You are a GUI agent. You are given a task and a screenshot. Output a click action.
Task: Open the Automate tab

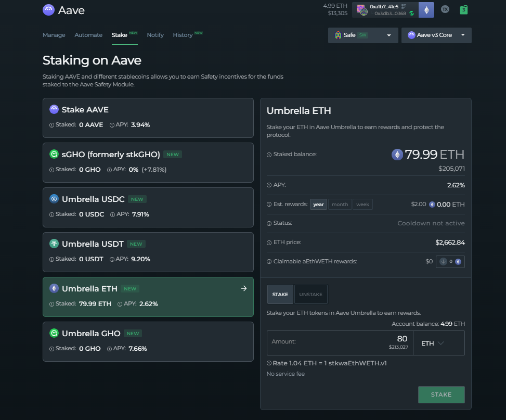tap(88, 35)
